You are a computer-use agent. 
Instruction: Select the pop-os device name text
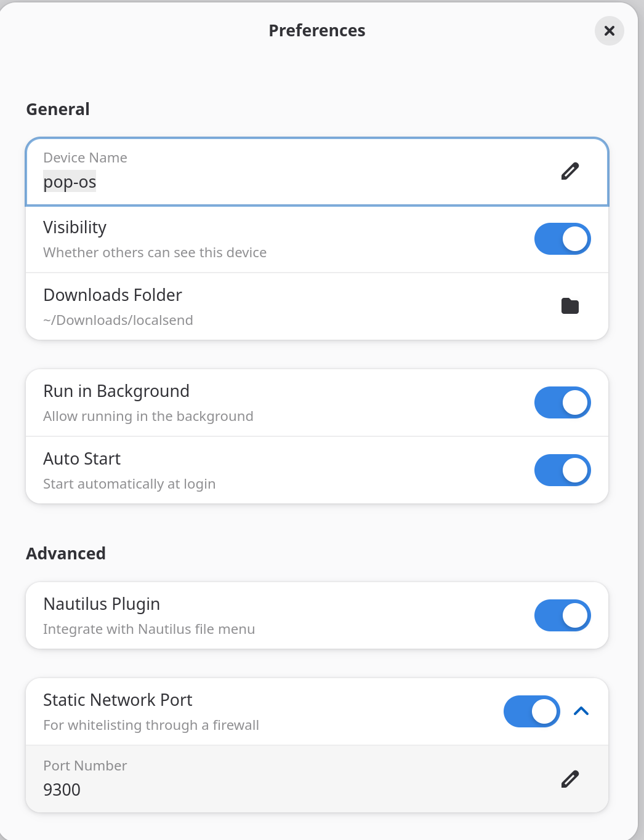70,182
